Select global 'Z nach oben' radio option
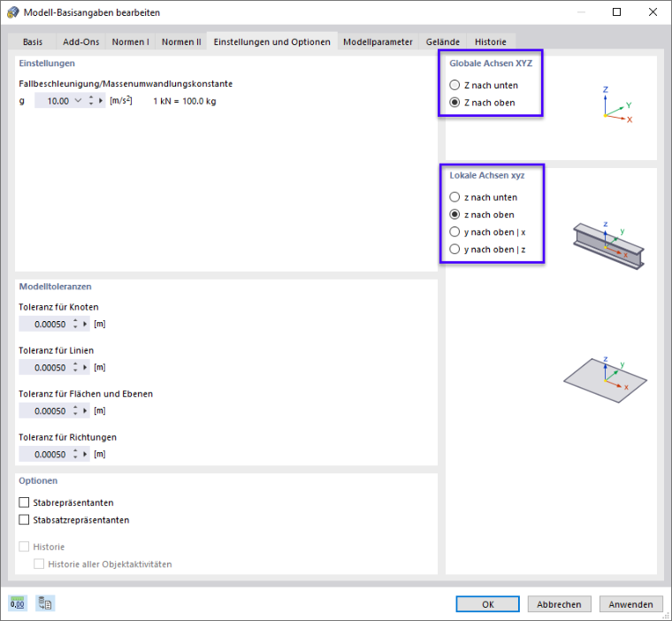 (x=454, y=103)
